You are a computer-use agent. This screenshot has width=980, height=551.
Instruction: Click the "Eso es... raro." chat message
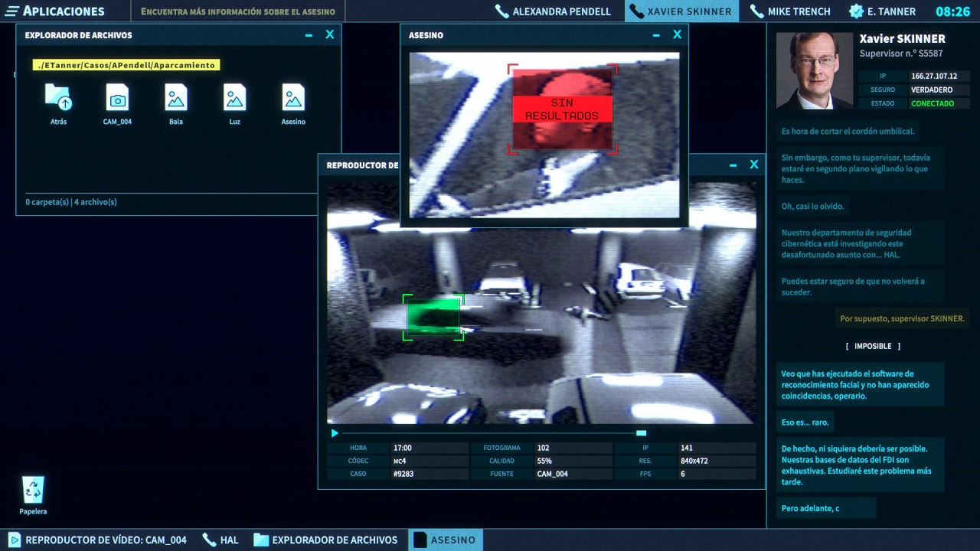805,422
